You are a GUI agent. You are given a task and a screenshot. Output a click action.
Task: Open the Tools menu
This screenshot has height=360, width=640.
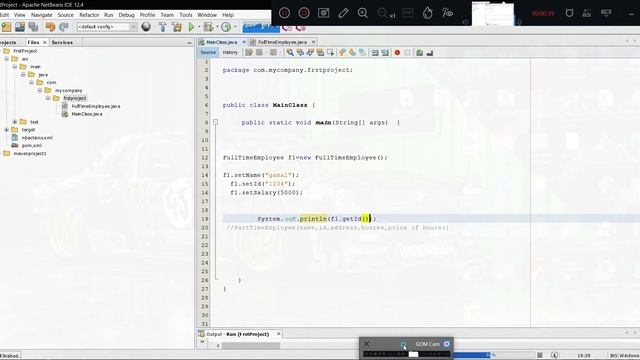tap(186, 15)
